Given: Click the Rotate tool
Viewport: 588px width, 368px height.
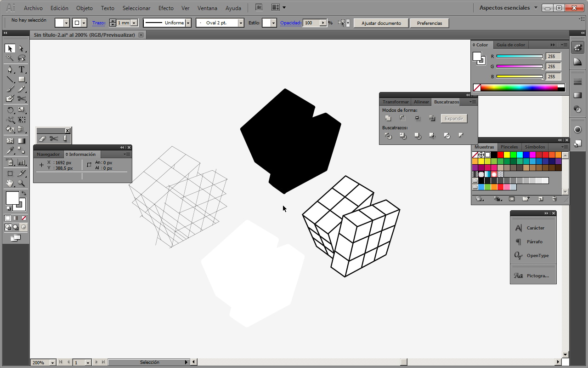Looking at the screenshot, I should coord(10,110).
